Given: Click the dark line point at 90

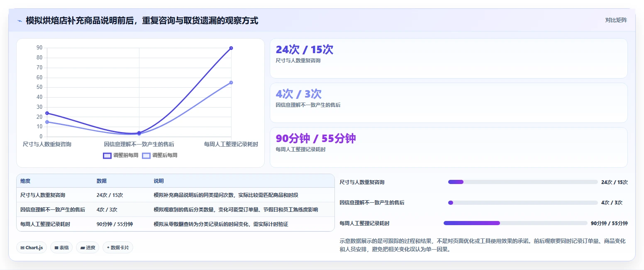Looking at the screenshot, I should click(231, 48).
